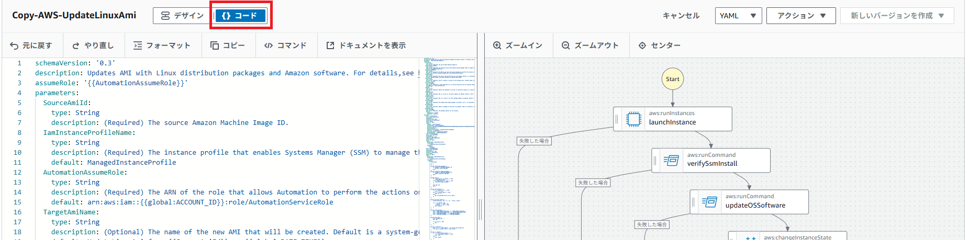Click ドキュメントを表示 to view document

click(366, 45)
